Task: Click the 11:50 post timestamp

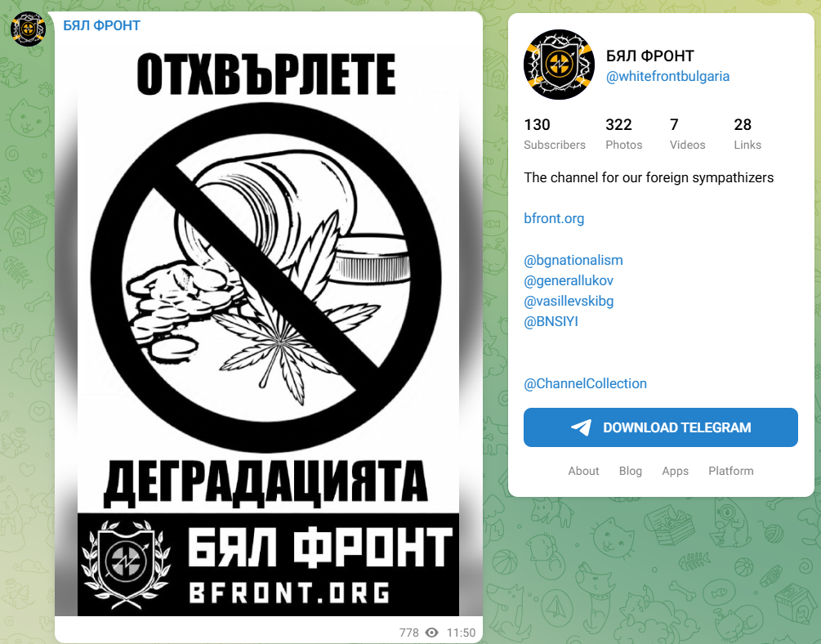Action: coord(461,633)
